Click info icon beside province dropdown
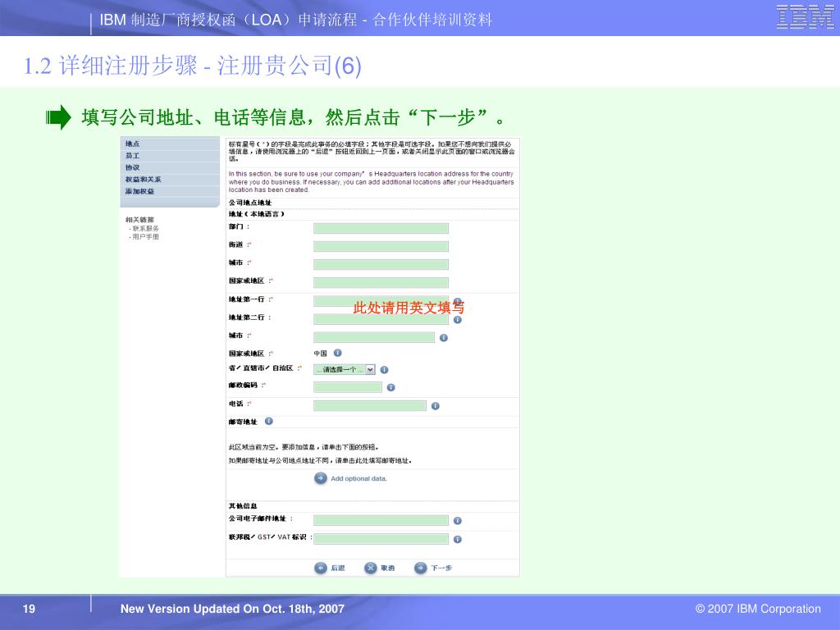The image size is (840, 630). [384, 370]
